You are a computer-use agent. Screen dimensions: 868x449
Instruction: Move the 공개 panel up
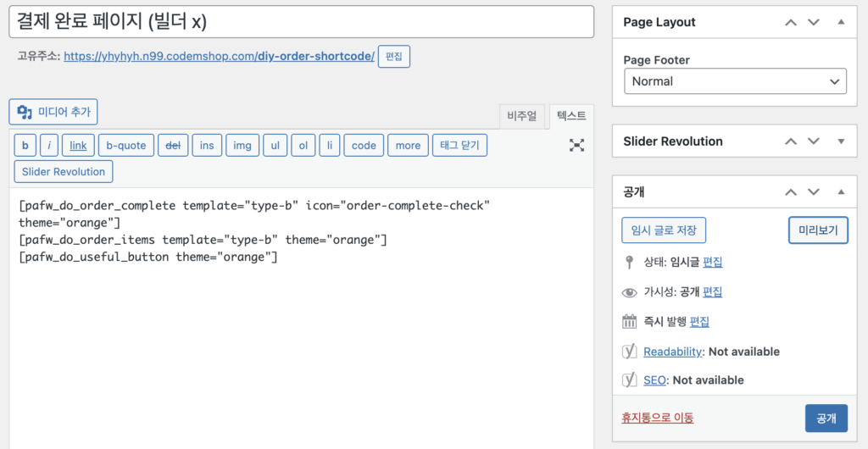tap(791, 192)
